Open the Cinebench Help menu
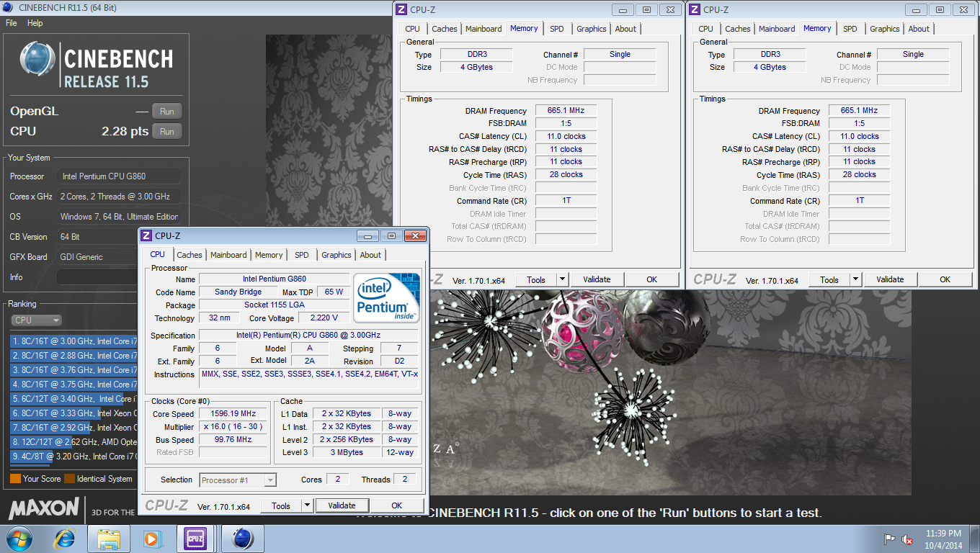 pyautogui.click(x=35, y=23)
